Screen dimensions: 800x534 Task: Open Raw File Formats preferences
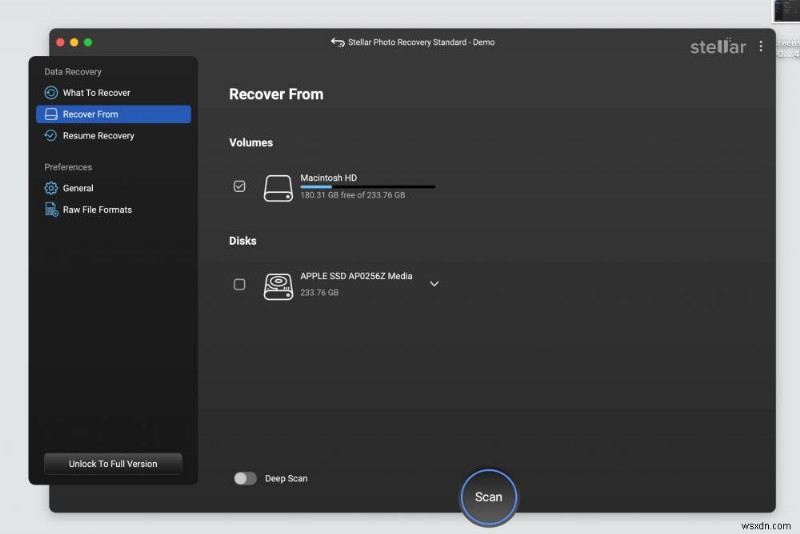[x=113, y=210]
